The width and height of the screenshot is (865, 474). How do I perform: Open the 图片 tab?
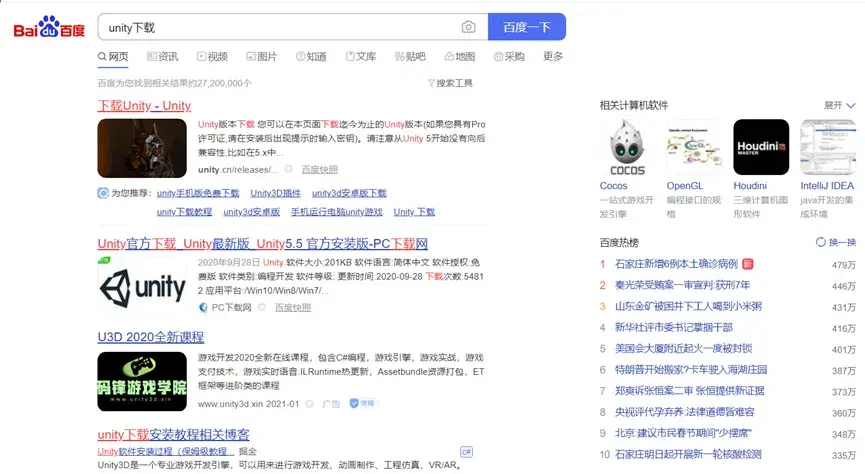(x=261, y=56)
